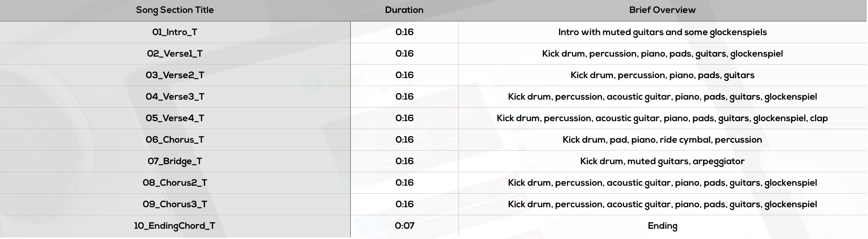Click the overview listing ride cymbal

click(x=662, y=140)
